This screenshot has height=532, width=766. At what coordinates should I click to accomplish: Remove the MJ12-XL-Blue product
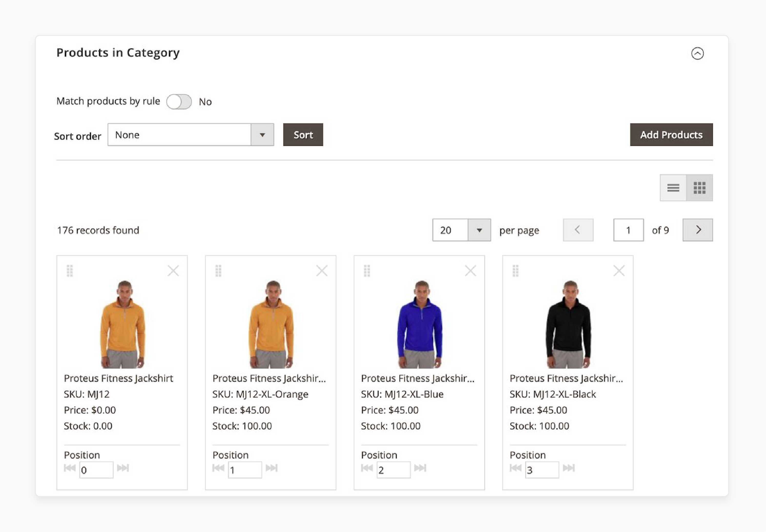(470, 271)
